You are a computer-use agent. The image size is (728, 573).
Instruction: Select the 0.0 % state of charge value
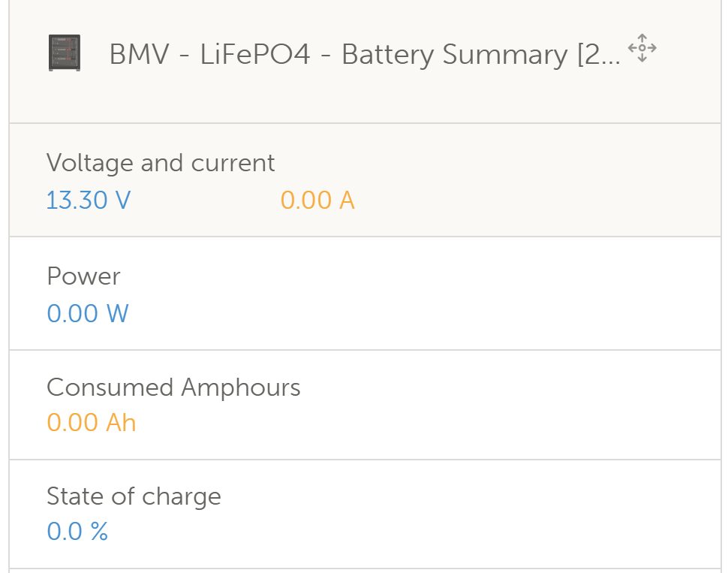(x=77, y=532)
